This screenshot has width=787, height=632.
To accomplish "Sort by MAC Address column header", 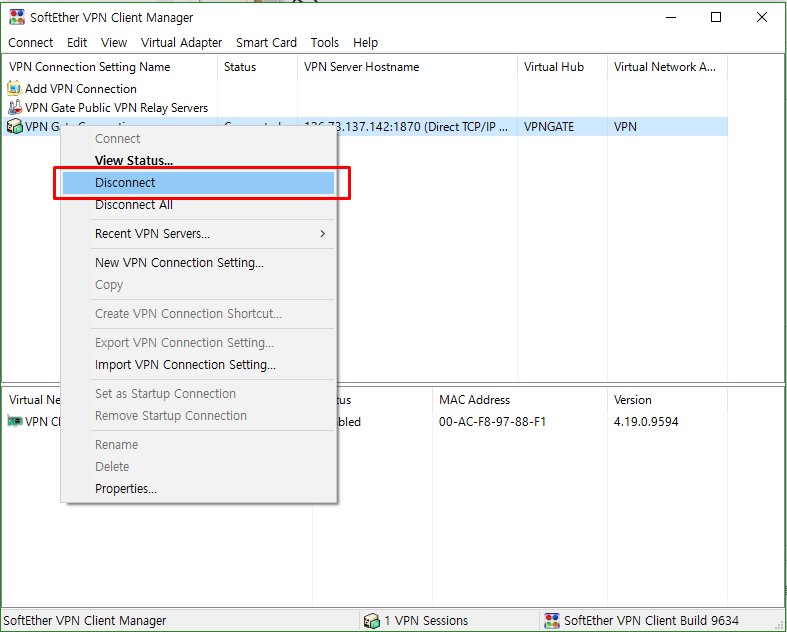I will coord(519,400).
